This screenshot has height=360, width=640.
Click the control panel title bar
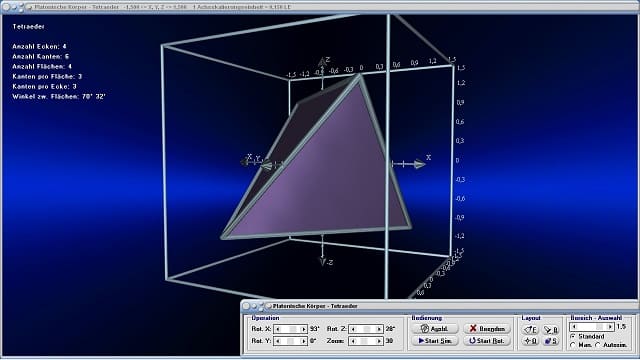[439, 306]
